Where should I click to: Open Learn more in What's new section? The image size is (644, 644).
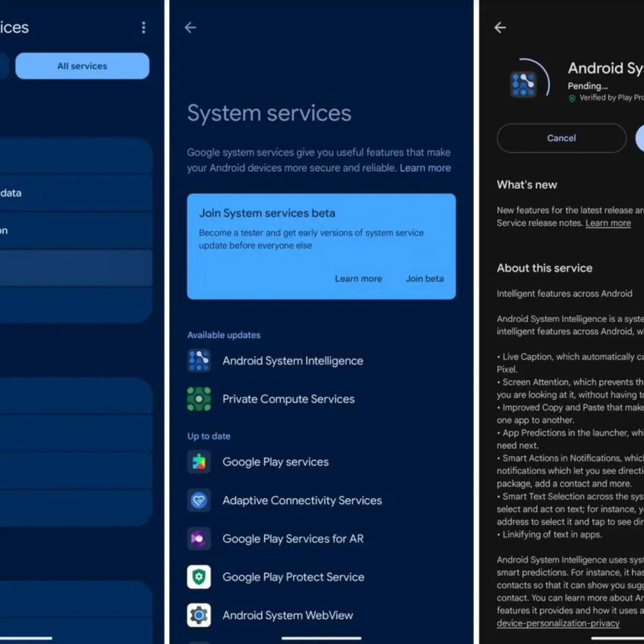608,223
